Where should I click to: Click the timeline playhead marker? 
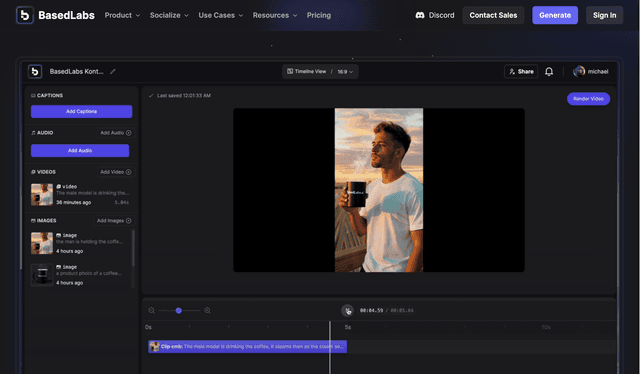pyautogui.click(x=330, y=347)
